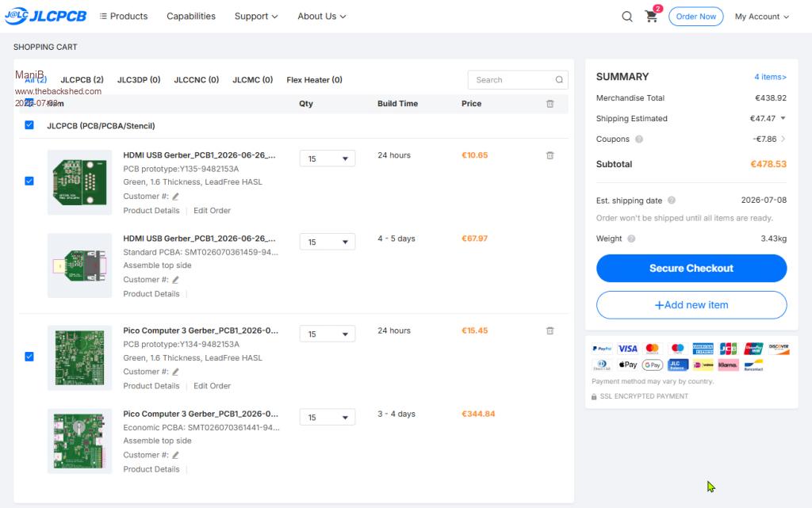
Task: Click the JLCPCB logo
Action: click(45, 16)
